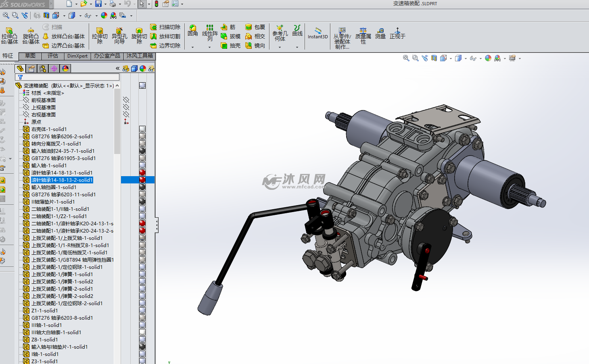Click the red appearance sphere for 滚针轴承14-18-13-1-solid1
The image size is (589, 364).
(x=142, y=173)
